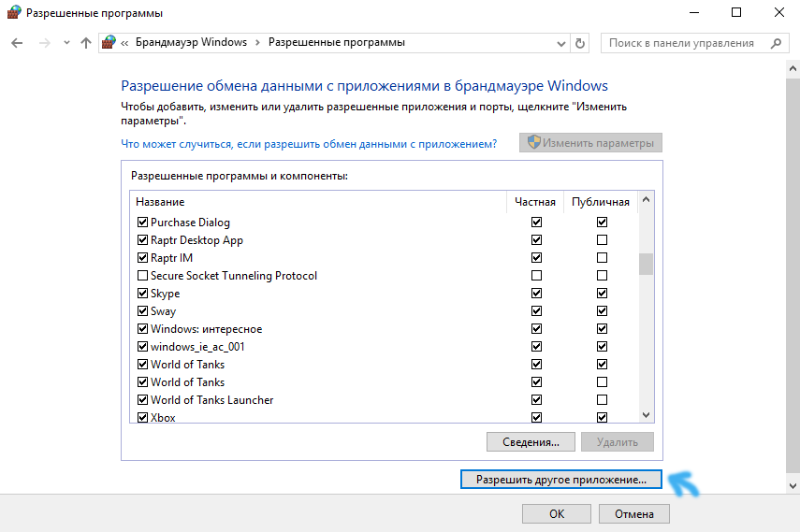
Task: Enable Secure Socket Tunneling Protocol checkbox
Action: tap(143, 276)
